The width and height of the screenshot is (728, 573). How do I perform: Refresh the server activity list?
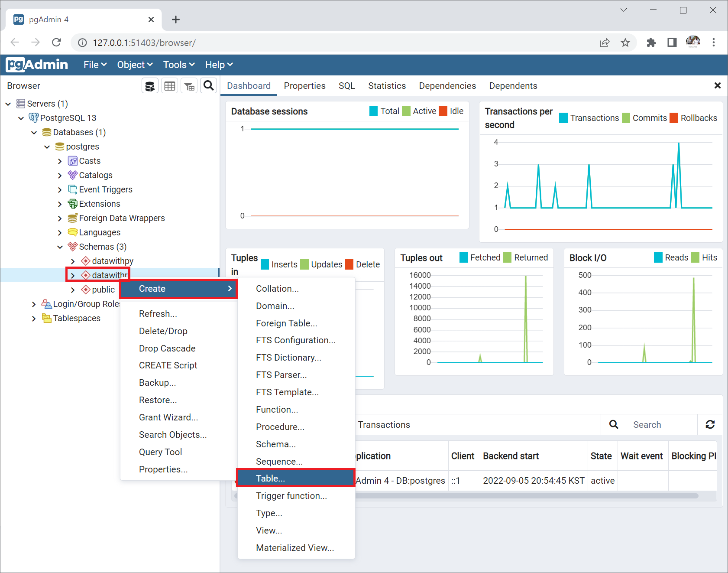(x=710, y=424)
